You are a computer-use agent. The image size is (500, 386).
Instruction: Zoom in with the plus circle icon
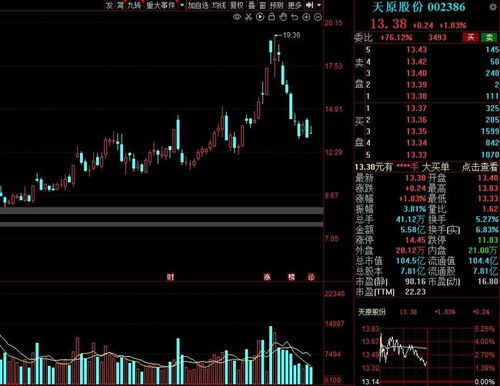point(306,17)
